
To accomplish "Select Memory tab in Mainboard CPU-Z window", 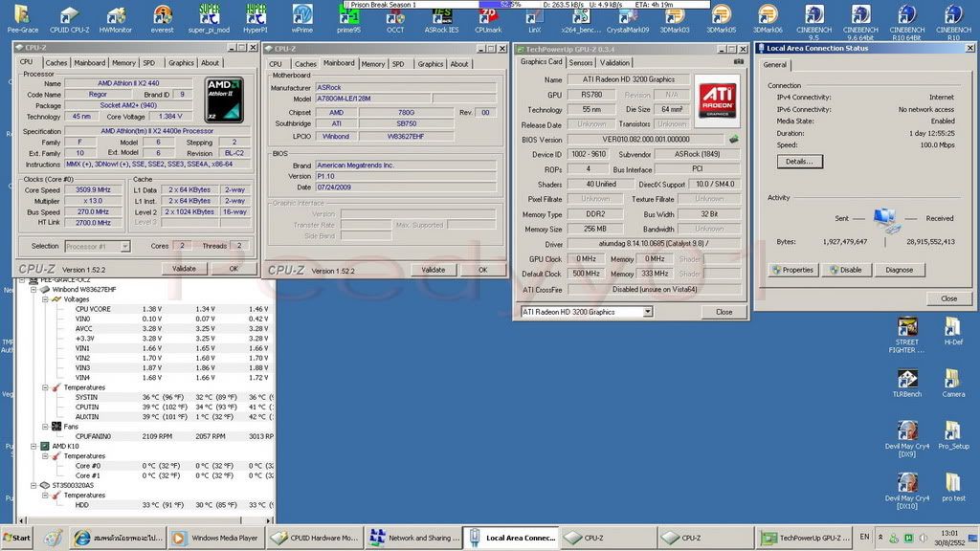I will pos(372,64).
